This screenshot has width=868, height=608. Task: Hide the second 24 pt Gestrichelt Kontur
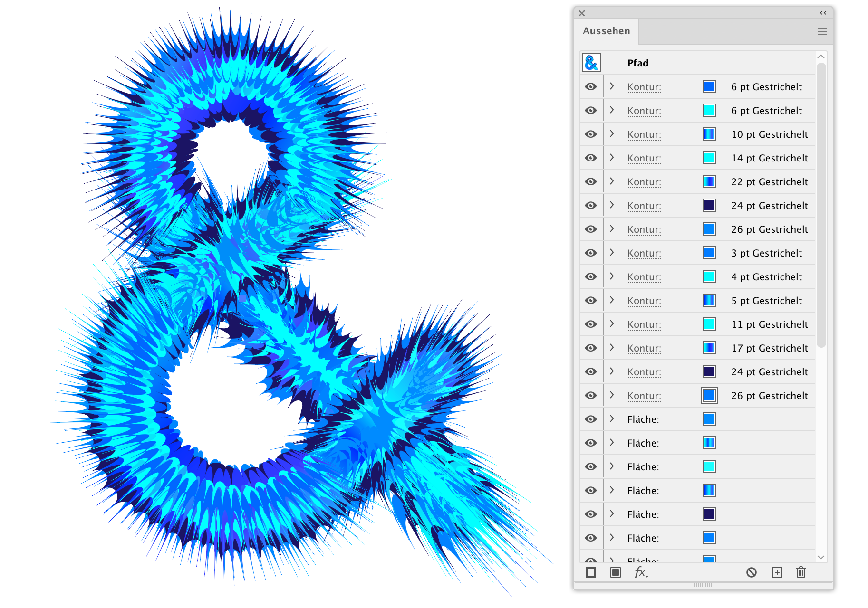point(591,371)
